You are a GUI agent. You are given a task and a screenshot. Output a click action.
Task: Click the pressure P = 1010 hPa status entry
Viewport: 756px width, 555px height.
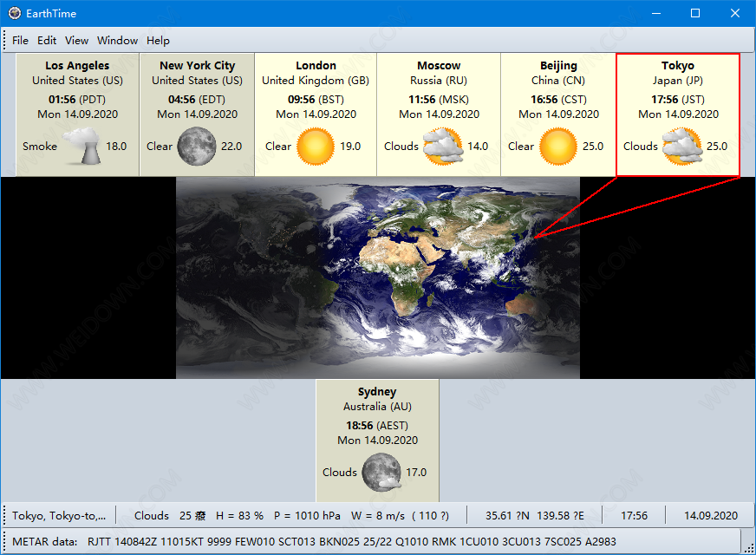(x=307, y=515)
